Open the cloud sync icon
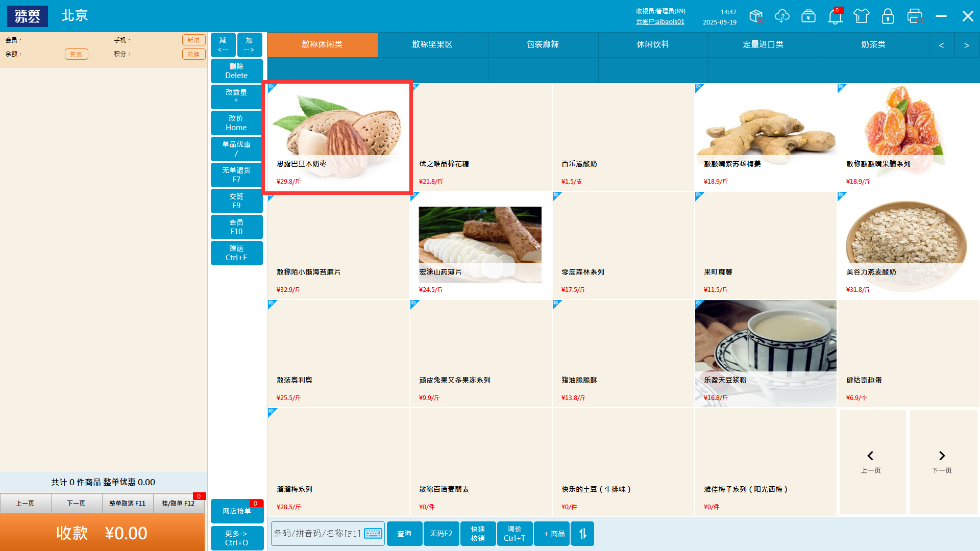Image resolution: width=980 pixels, height=551 pixels. [782, 16]
